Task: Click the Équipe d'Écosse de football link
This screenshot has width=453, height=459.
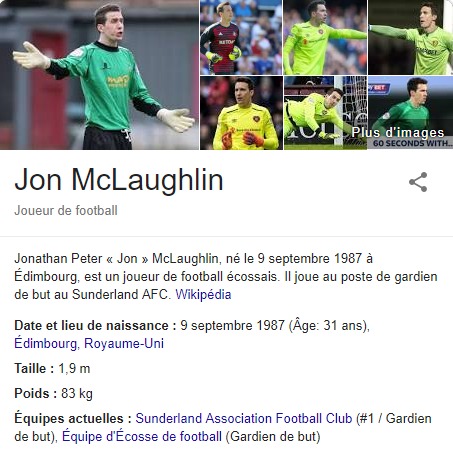Action: click(142, 436)
